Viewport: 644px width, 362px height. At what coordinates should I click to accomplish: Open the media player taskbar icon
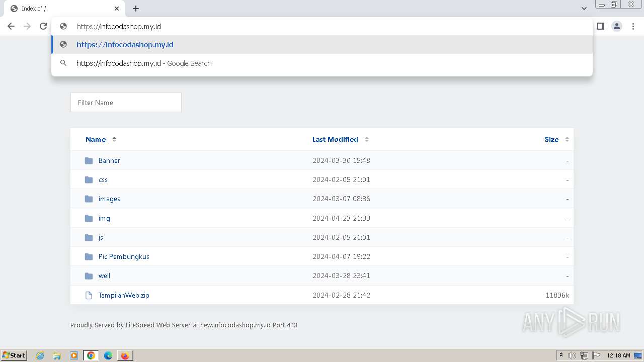click(x=74, y=355)
